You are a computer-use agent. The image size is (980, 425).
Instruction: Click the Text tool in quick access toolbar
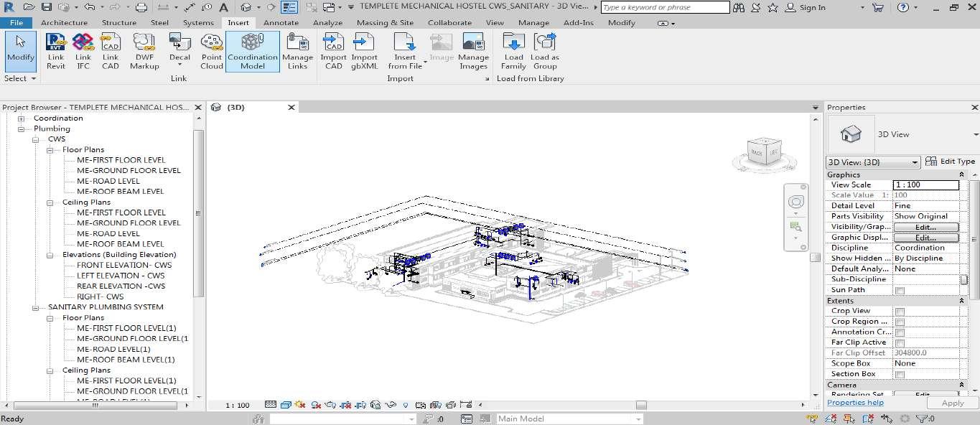tap(223, 7)
